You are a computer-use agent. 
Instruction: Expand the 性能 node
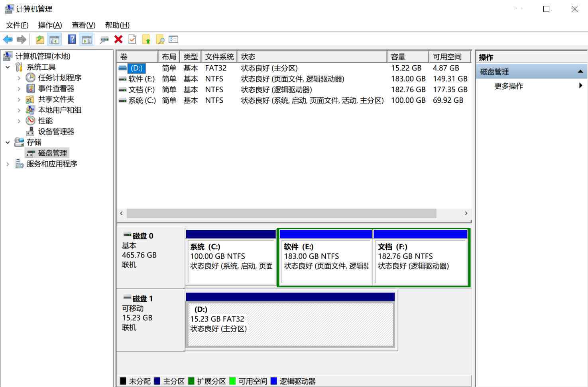19,121
